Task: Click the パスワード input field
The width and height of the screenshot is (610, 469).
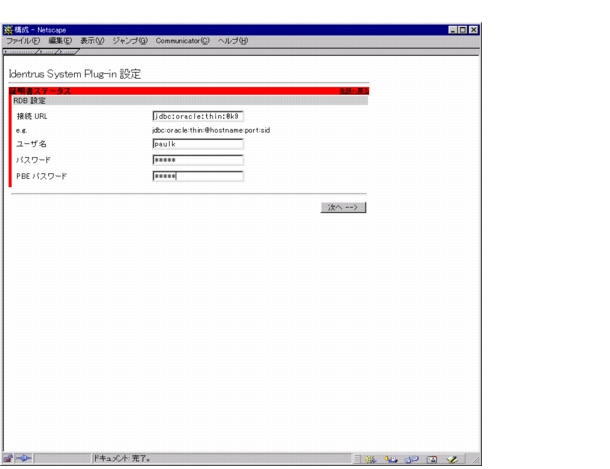Action: [198, 160]
